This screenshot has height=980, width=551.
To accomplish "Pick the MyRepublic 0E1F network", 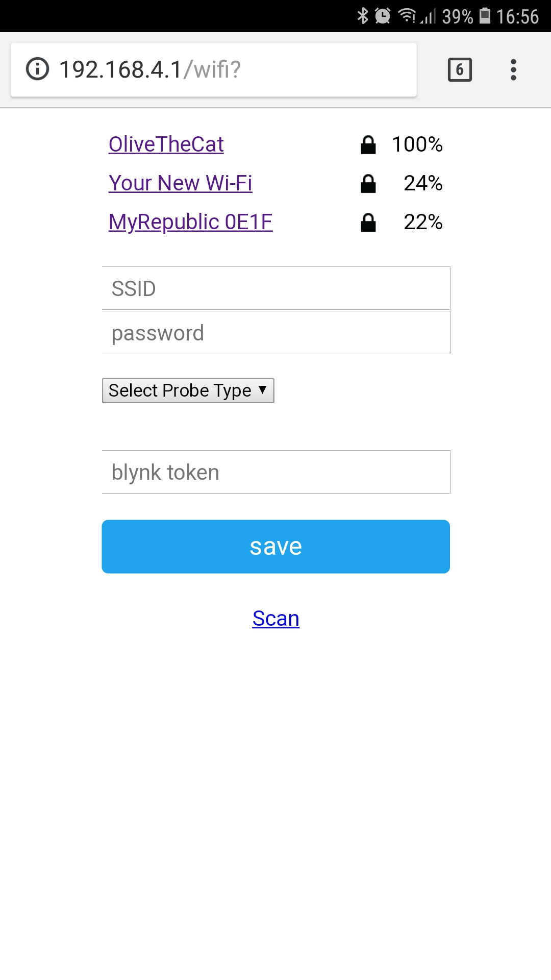I will [x=190, y=222].
